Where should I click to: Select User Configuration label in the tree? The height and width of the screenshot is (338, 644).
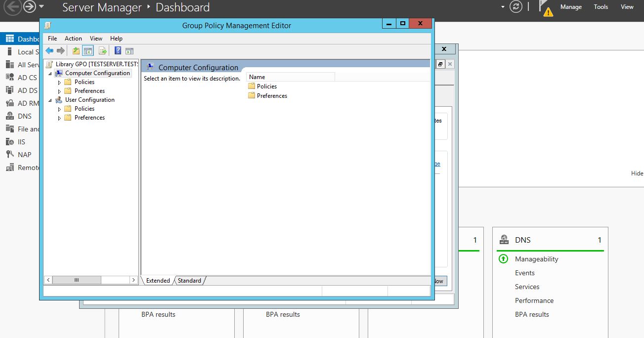[x=89, y=100]
